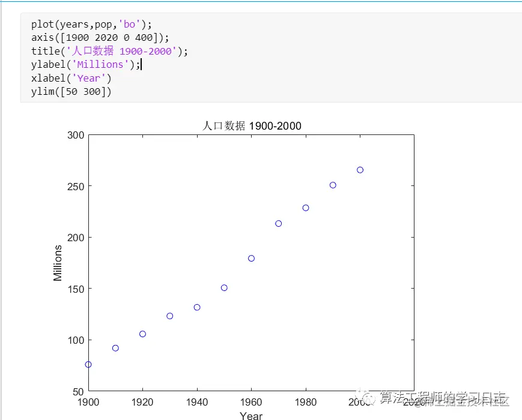Image resolution: width=522 pixels, height=420 pixels.
Task: Click the x-axis tick label 1920
Action: pos(142,402)
